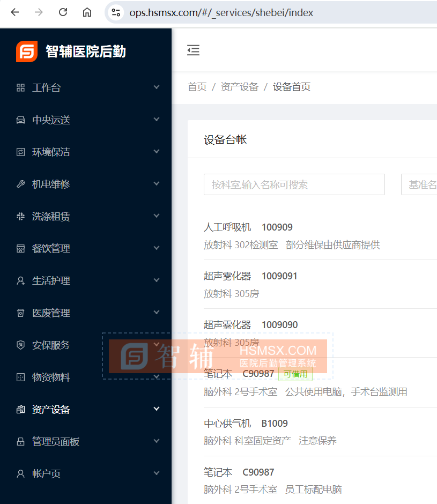Click the 智辅医院后勤 orange logo icon
The image size is (437, 504).
pyautogui.click(x=27, y=51)
